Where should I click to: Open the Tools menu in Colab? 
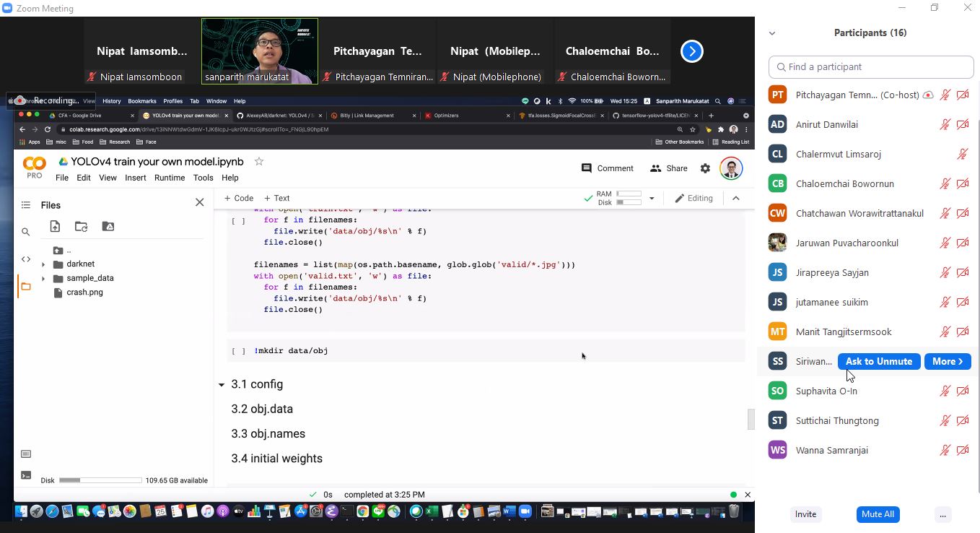point(203,178)
